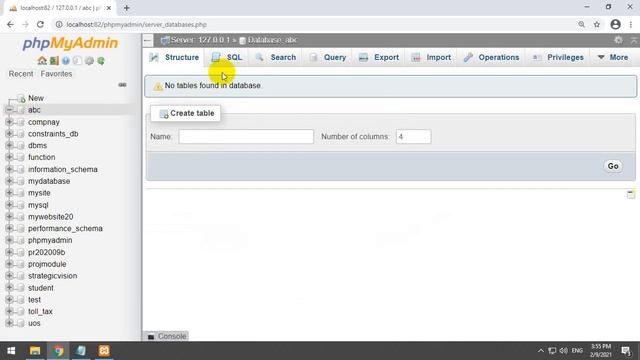Open the Export tab
The width and height of the screenshot is (640, 360).
tap(379, 58)
